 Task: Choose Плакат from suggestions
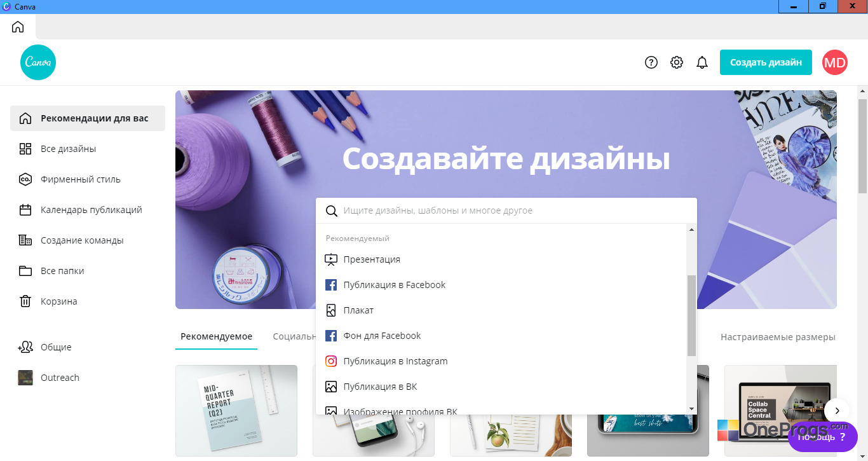click(501, 310)
